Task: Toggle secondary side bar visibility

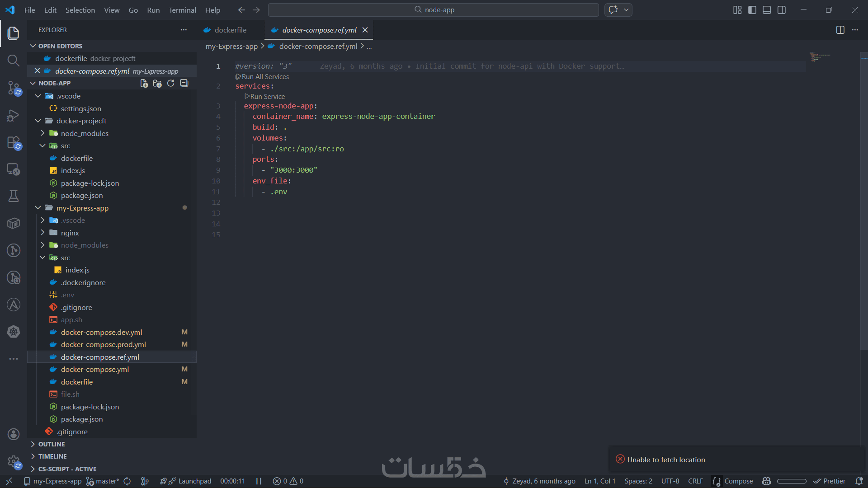Action: coord(782,10)
